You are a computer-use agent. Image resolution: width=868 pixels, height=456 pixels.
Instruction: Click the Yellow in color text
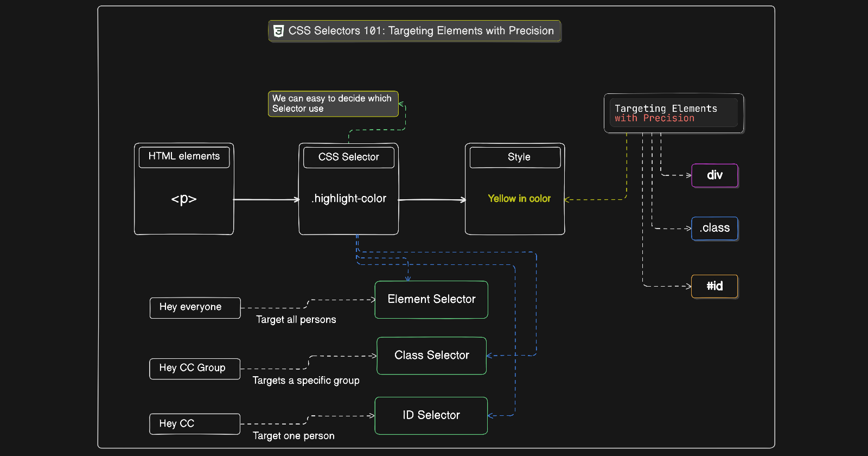tap(519, 199)
